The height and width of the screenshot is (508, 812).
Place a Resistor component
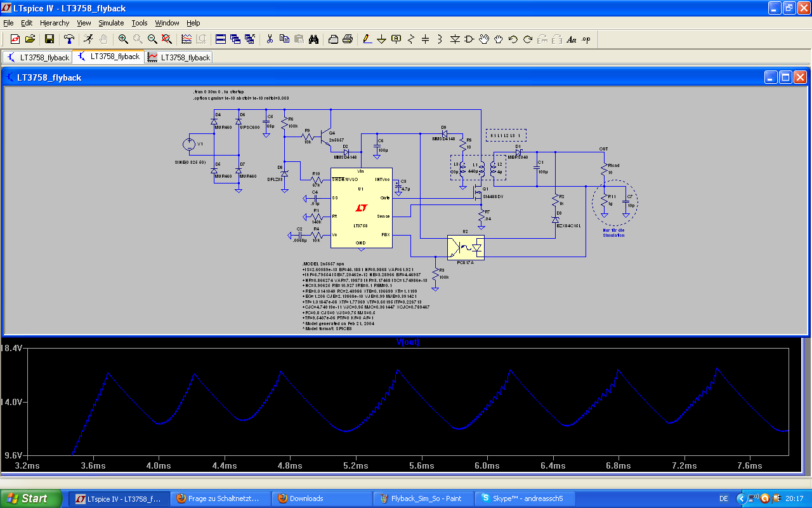[411, 39]
